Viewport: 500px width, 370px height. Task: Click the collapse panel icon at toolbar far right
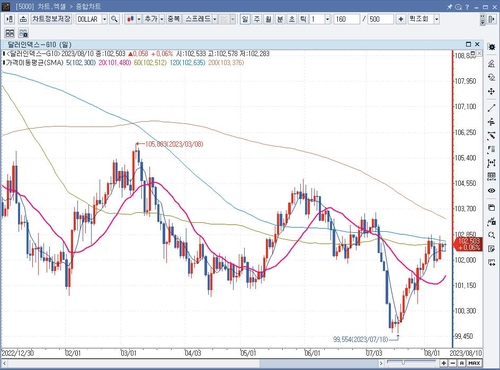pyautogui.click(x=492, y=19)
